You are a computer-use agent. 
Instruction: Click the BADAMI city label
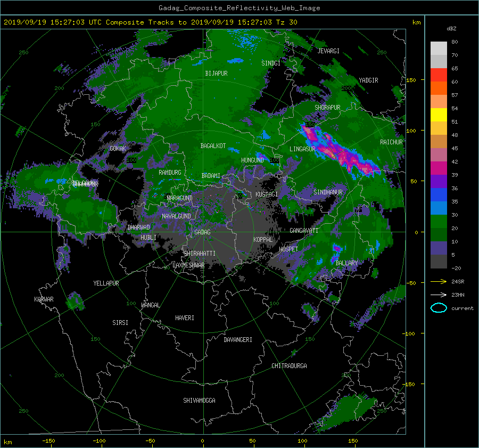click(211, 176)
